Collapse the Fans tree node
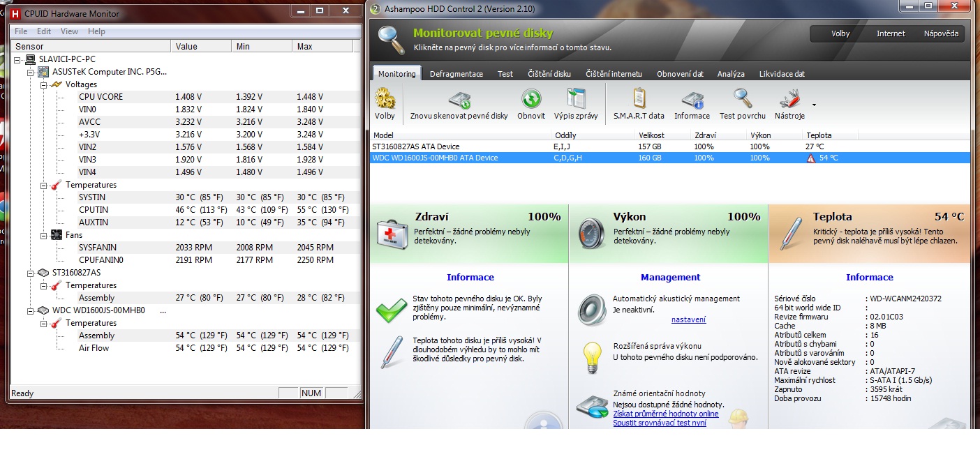This screenshot has width=980, height=452. [x=44, y=235]
